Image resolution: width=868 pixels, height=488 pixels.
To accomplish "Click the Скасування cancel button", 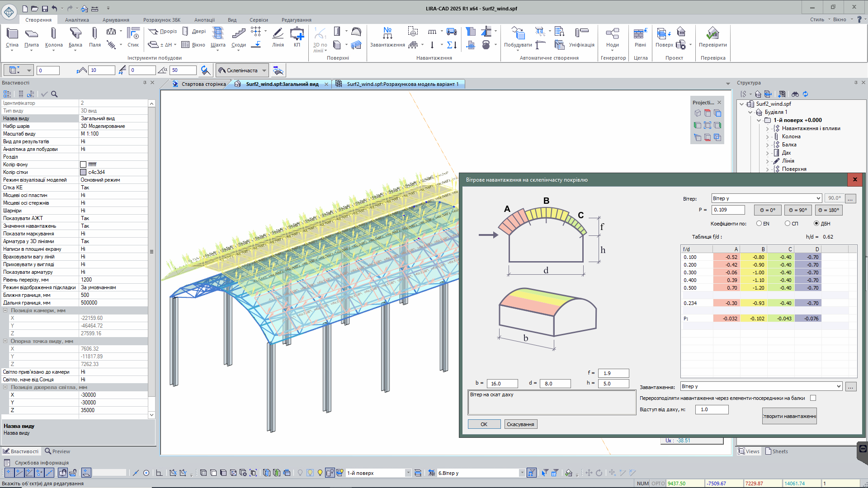I will coord(520,424).
